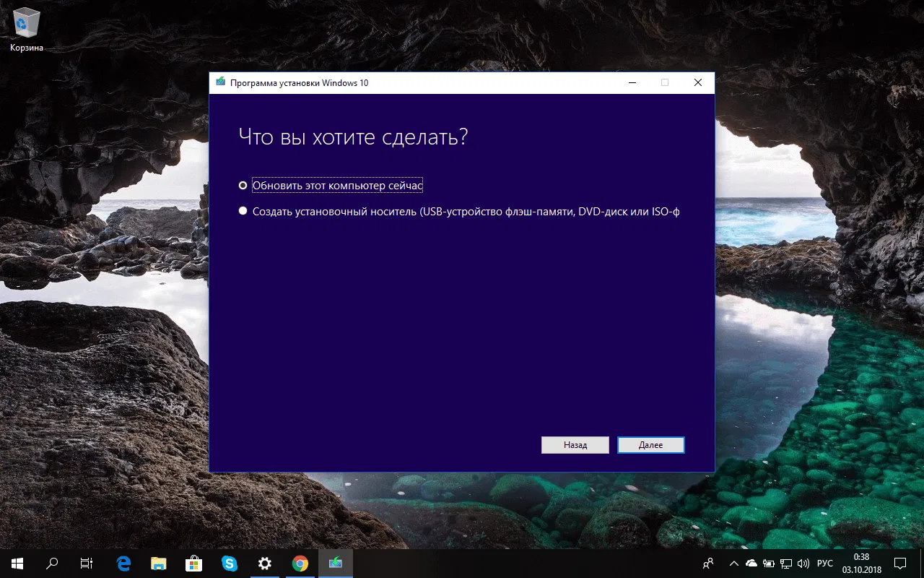Image resolution: width=924 pixels, height=578 pixels.
Task: Open the Windows Start menu
Action: tap(17, 564)
